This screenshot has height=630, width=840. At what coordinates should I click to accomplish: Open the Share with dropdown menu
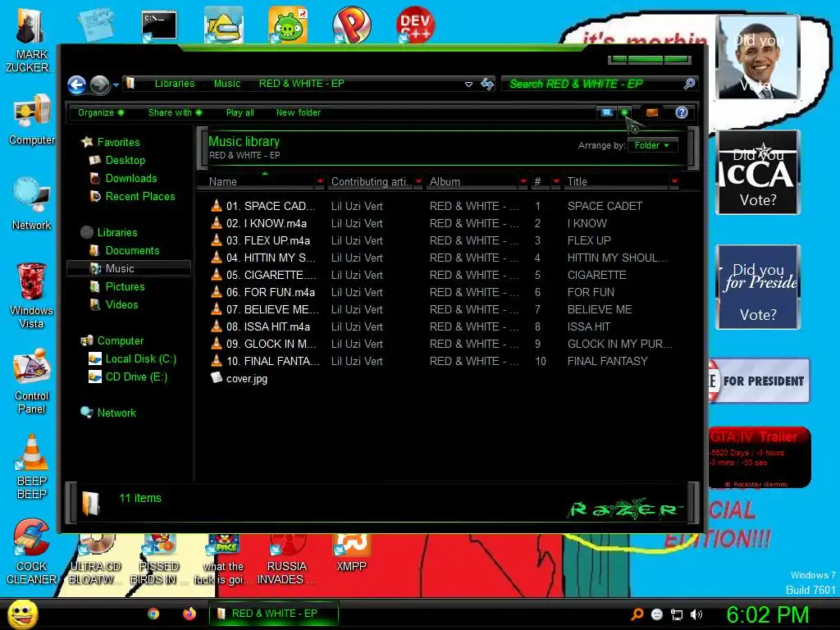[175, 112]
